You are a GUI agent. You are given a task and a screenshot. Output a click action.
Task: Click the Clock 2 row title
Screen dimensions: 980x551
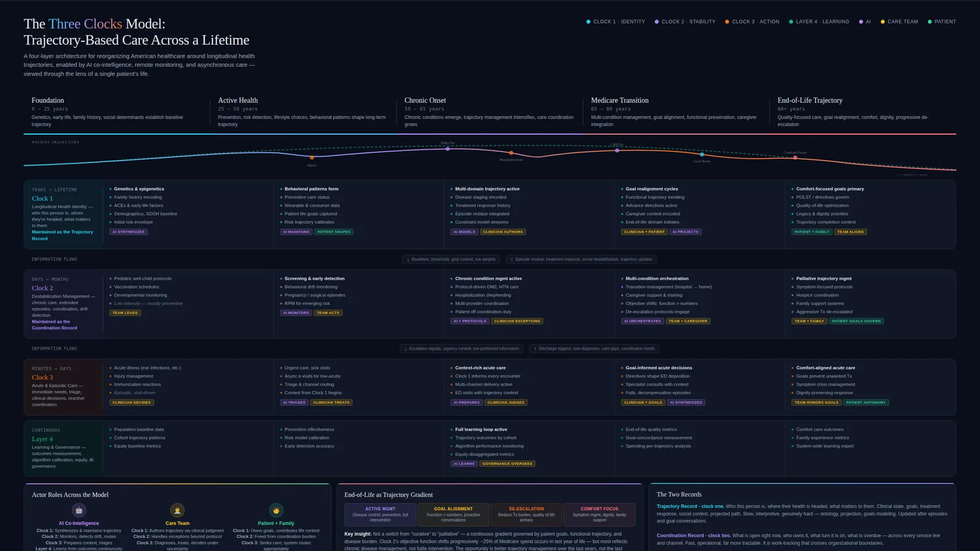click(x=42, y=288)
